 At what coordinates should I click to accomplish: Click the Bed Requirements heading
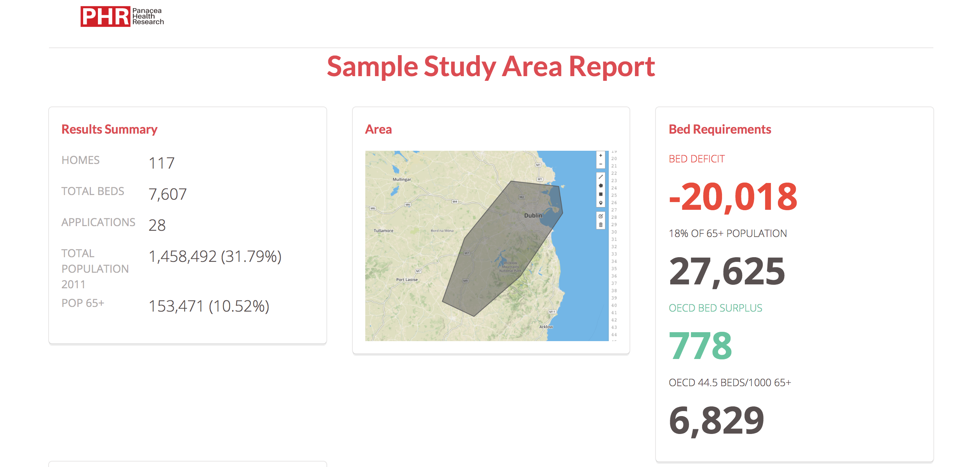(720, 129)
